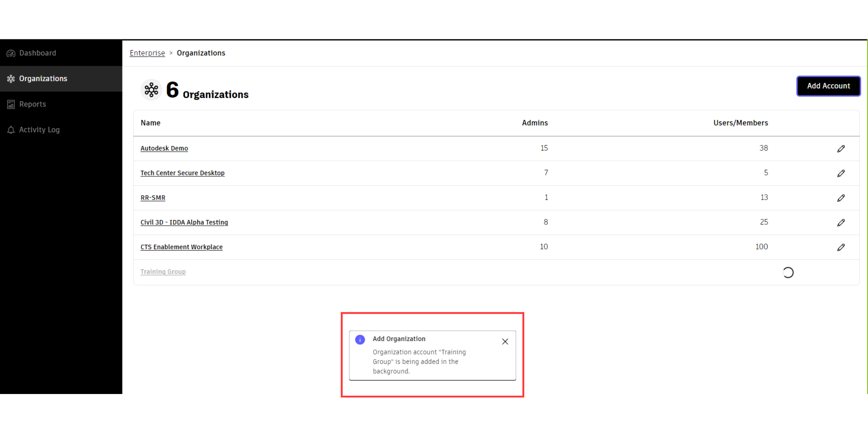
Task: Open the Organizations sidebar menu item
Action: [43, 79]
